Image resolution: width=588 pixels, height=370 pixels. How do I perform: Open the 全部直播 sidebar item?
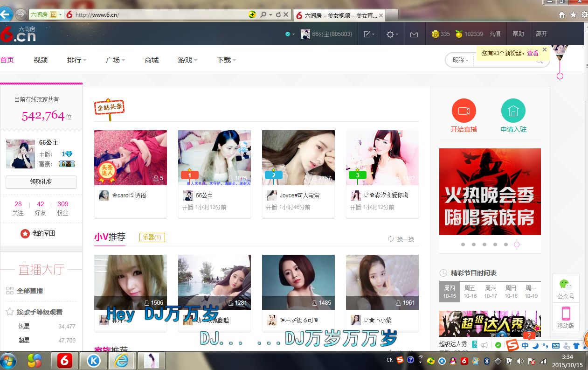point(30,291)
